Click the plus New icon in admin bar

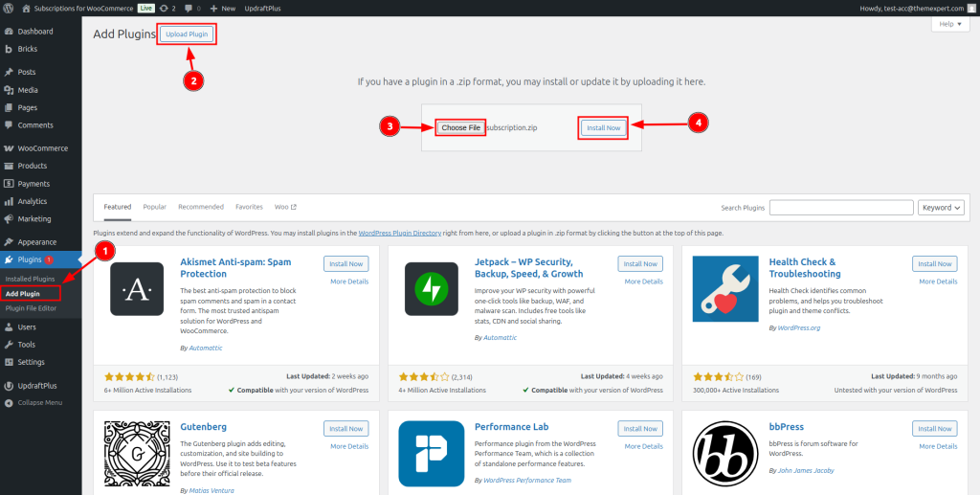[x=213, y=9]
